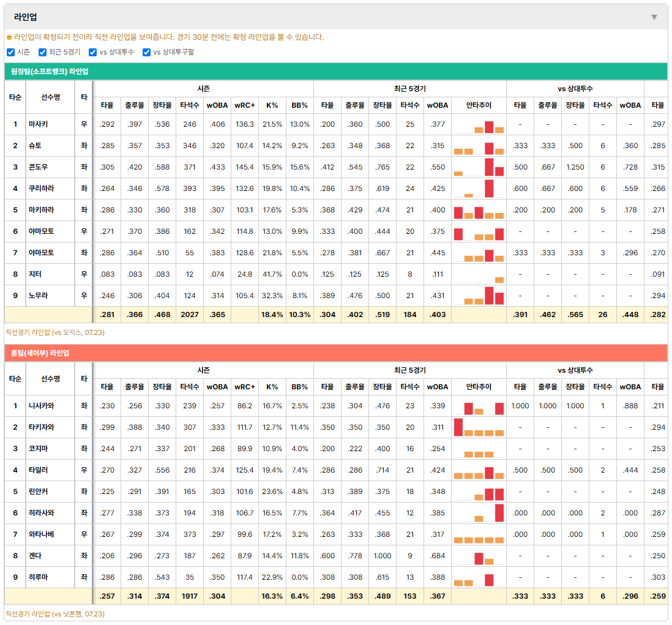This screenshot has height=625, width=672.
Task: Sort away lineup by wRC+ column
Action: (245, 105)
